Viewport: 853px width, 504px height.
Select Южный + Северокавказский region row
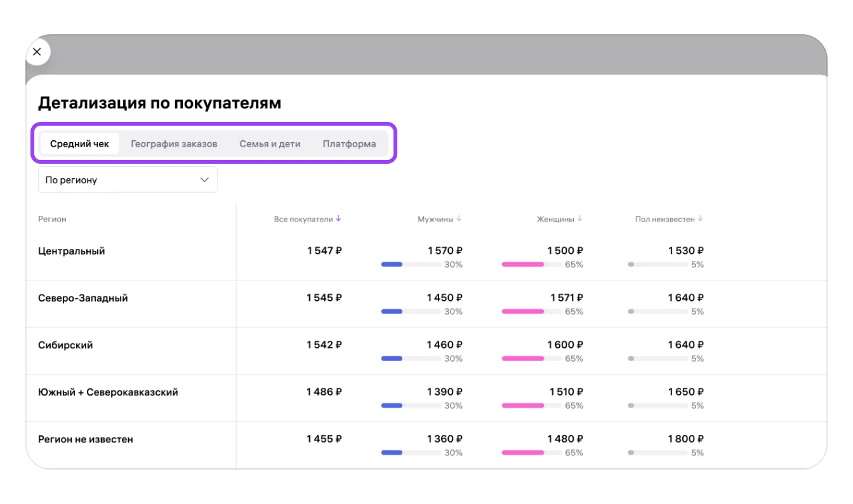coord(108,392)
